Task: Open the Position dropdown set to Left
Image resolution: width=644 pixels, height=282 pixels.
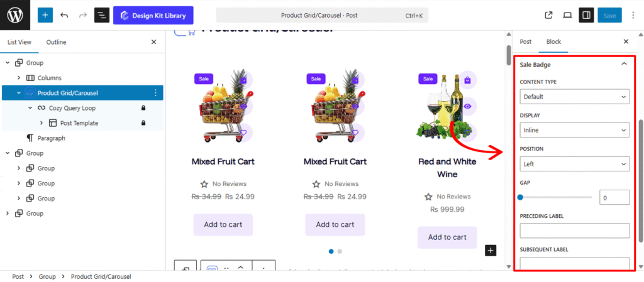Action: point(575,164)
